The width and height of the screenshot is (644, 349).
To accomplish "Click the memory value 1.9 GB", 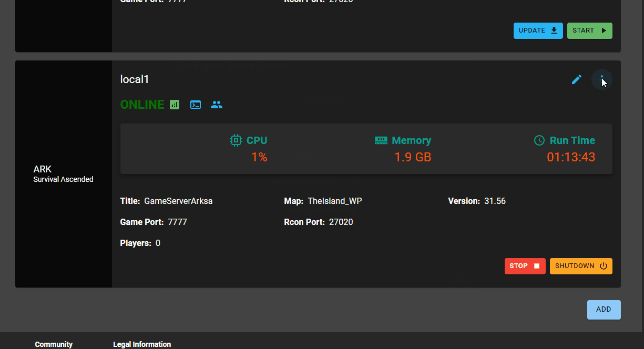I will tap(413, 157).
